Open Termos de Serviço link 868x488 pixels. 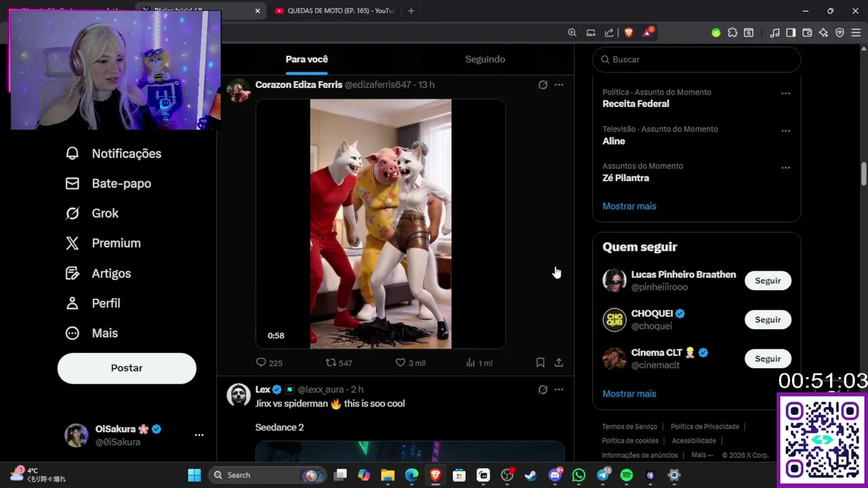[x=629, y=427]
